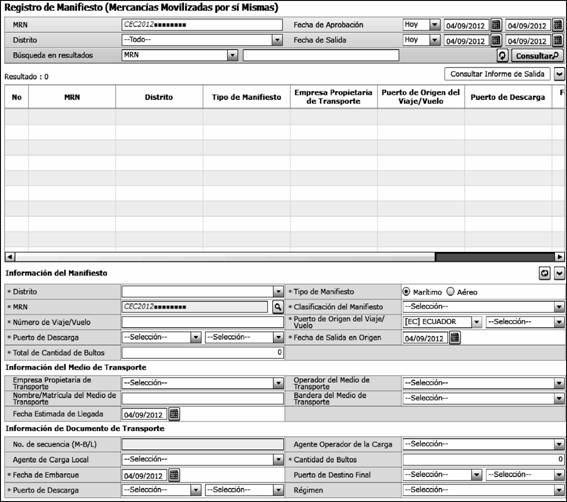Open Agente Operador de la Carga dropdown

click(559, 444)
